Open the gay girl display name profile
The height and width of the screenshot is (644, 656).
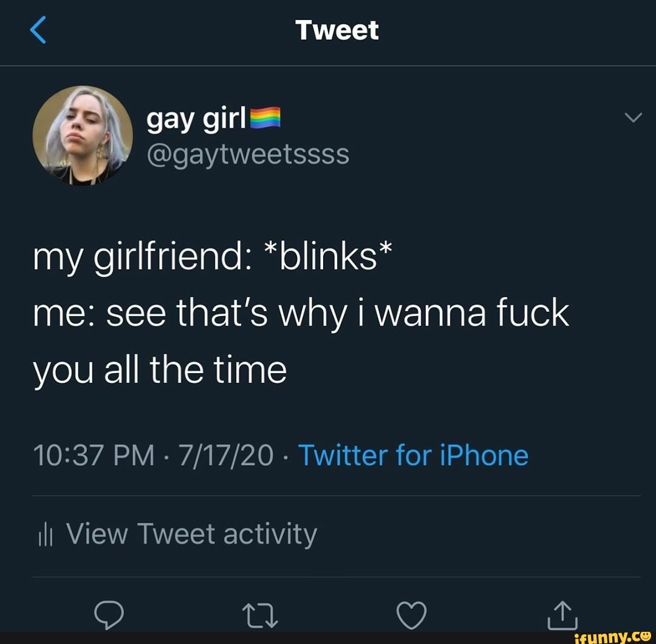[196, 120]
